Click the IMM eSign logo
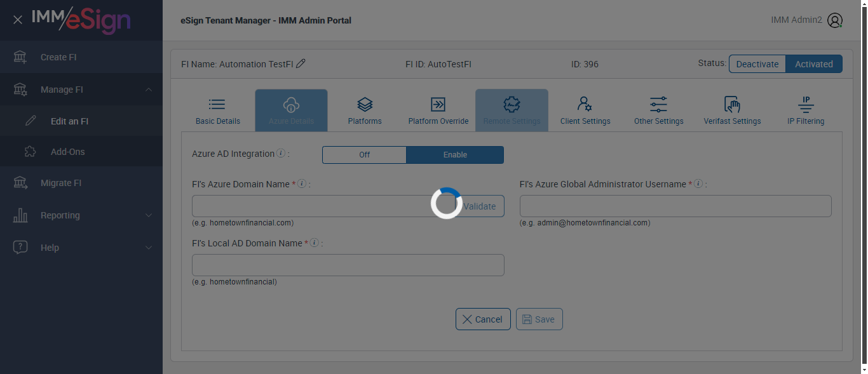The height and width of the screenshot is (374, 868). (x=81, y=20)
